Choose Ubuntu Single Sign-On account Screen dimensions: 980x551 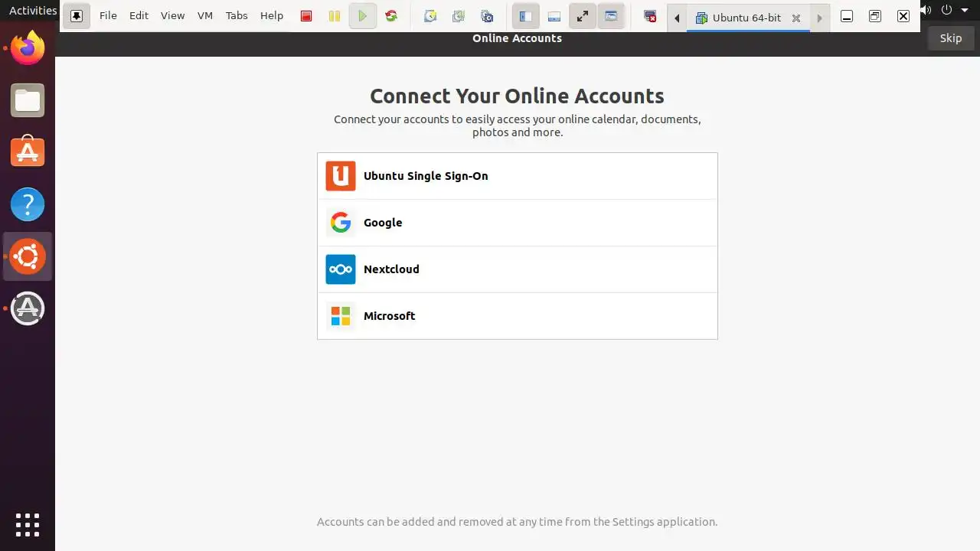point(518,176)
